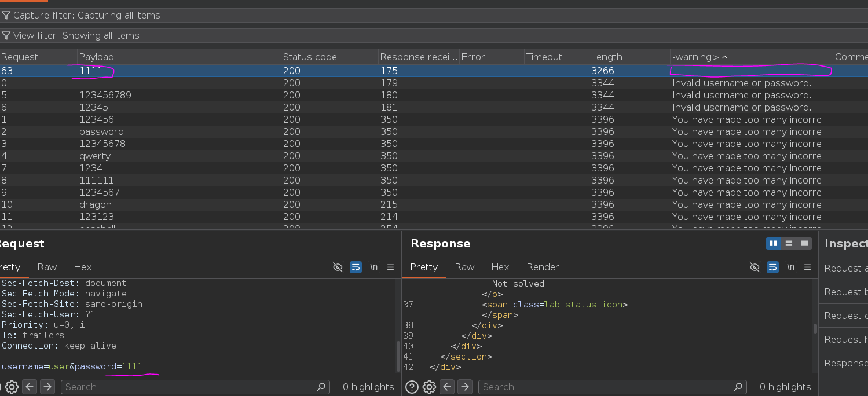This screenshot has height=396, width=868.
Task: Select the side-by-side layout icon
Action: (x=773, y=243)
